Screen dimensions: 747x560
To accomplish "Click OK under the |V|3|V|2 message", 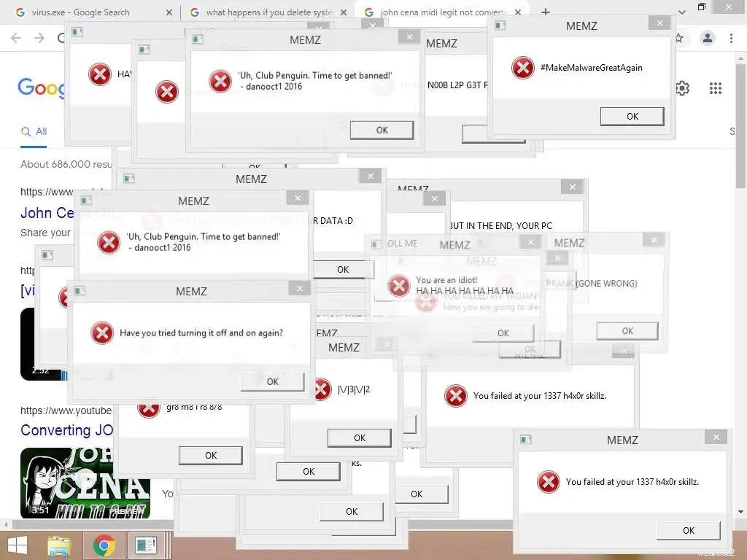I will (x=360, y=438).
